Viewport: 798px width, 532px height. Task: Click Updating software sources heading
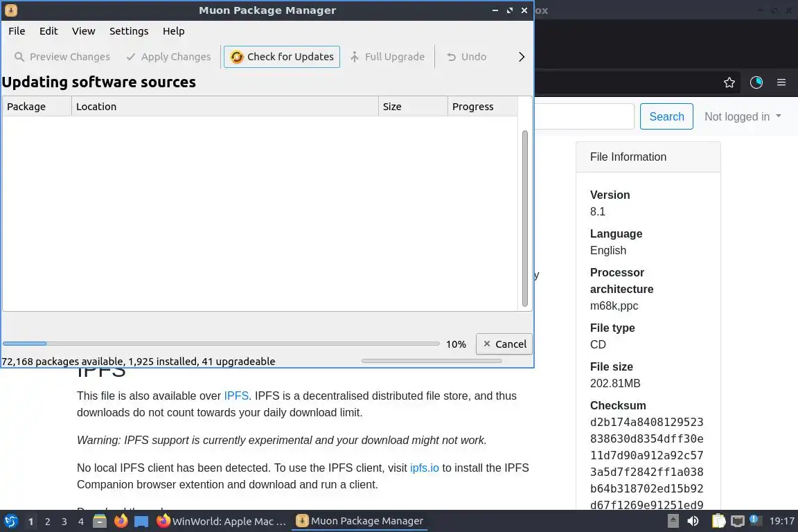tap(99, 82)
